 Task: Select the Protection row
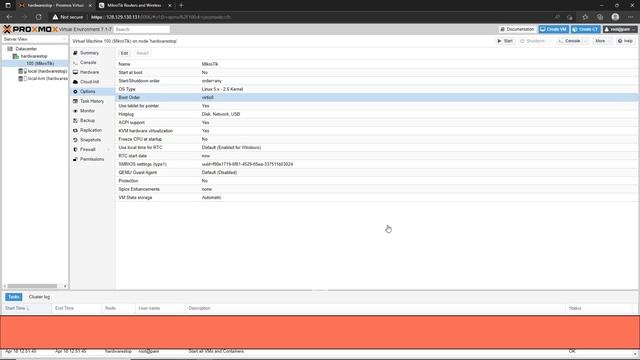tap(377, 181)
